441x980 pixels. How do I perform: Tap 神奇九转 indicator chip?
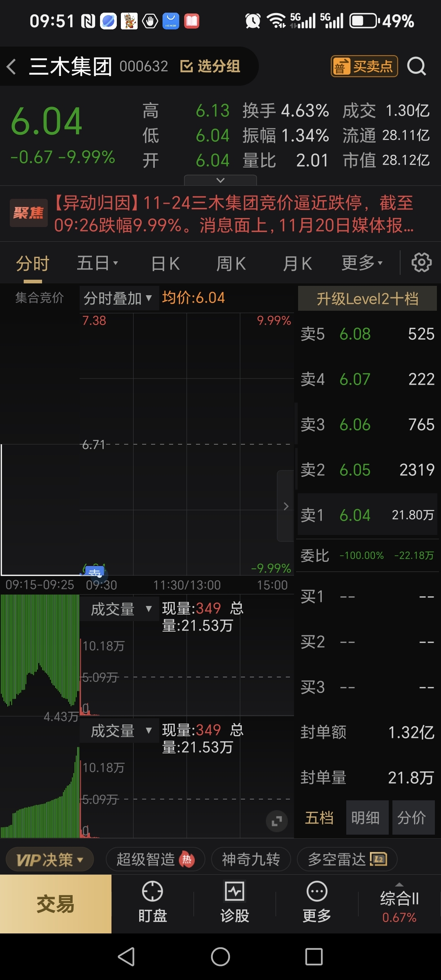point(251,860)
